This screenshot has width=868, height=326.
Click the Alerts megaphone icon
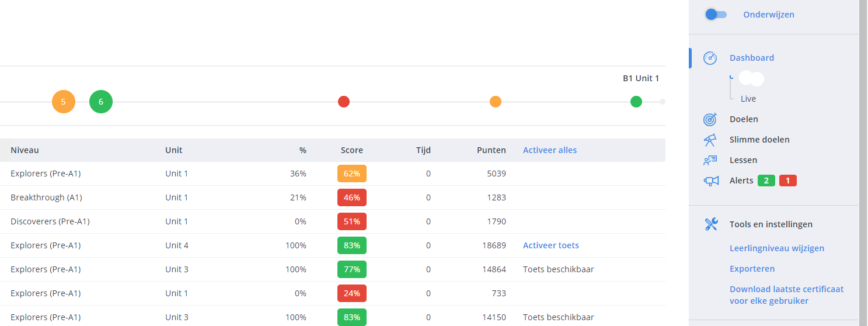(710, 181)
